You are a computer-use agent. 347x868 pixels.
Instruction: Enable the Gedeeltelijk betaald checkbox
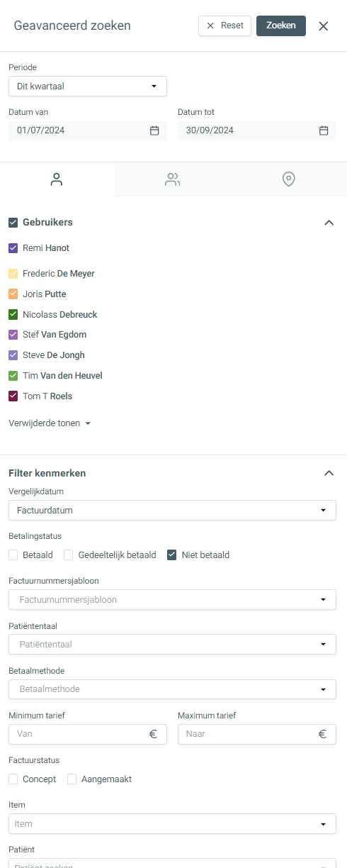pyautogui.click(x=69, y=555)
